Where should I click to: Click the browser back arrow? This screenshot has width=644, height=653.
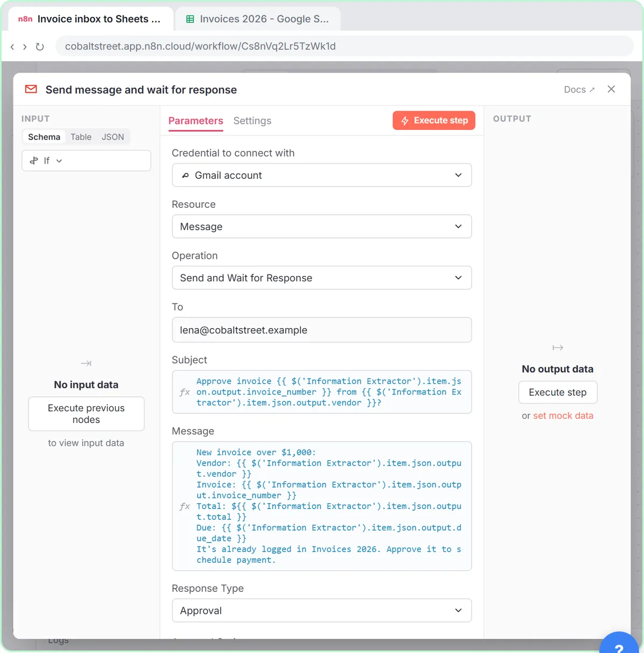(x=12, y=47)
